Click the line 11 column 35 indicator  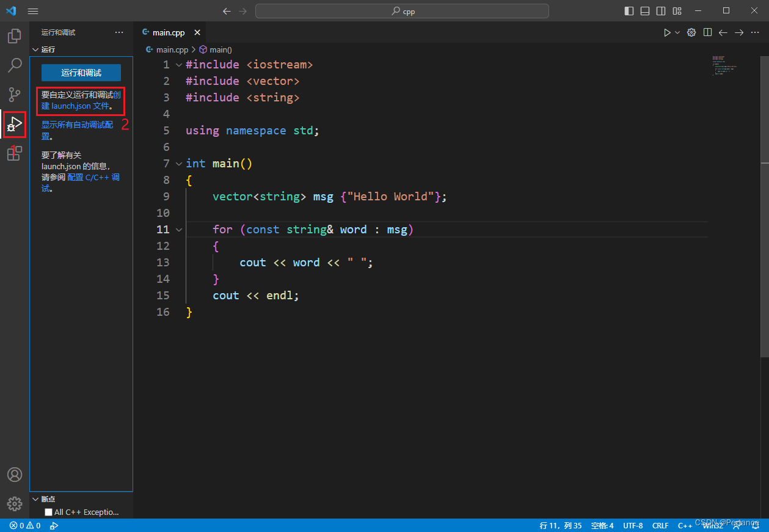[x=560, y=525]
